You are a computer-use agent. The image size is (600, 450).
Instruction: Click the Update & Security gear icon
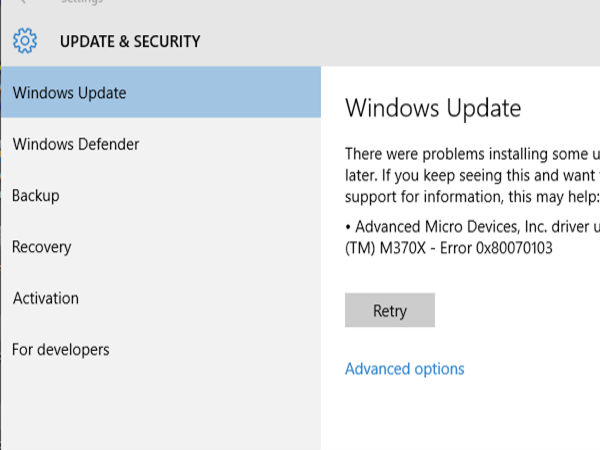point(25,41)
